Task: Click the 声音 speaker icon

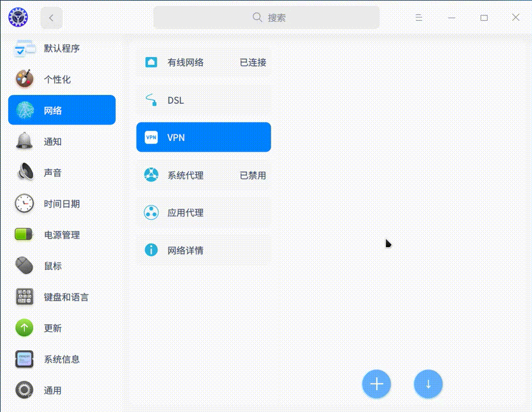Action: click(25, 172)
